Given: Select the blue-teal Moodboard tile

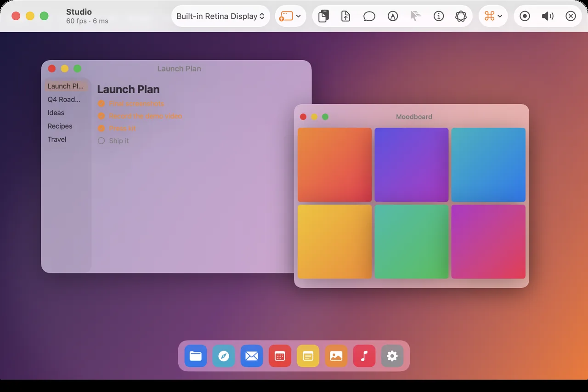Looking at the screenshot, I should click(488, 165).
